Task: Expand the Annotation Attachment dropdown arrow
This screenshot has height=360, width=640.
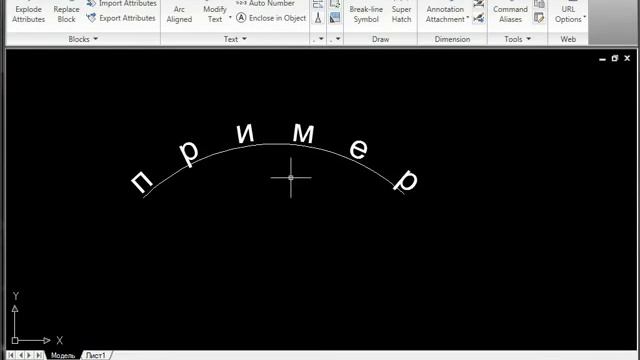Action: click(468, 18)
